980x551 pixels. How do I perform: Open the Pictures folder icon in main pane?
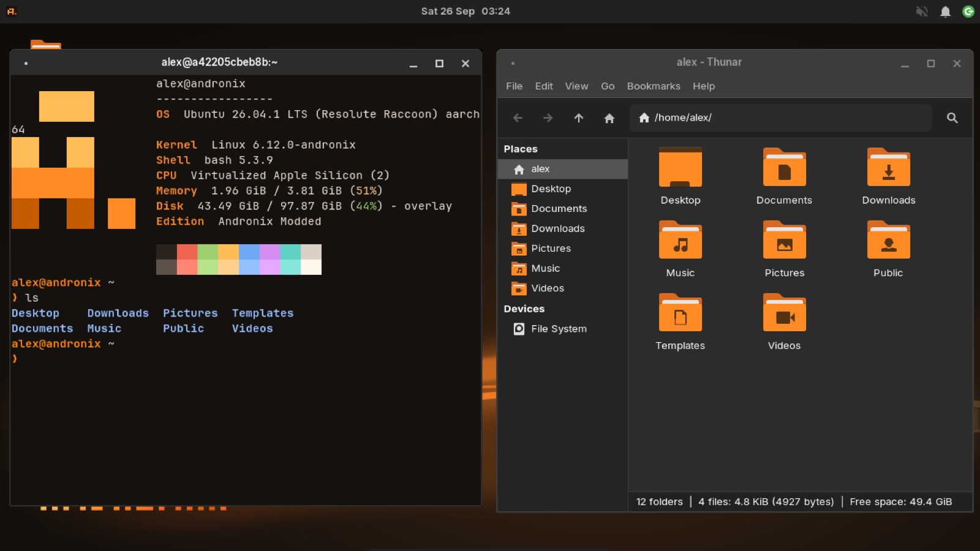click(x=784, y=240)
